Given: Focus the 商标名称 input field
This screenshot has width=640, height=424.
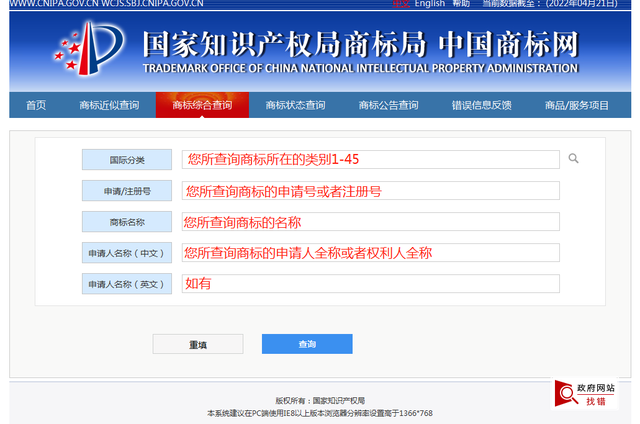Looking at the screenshot, I should [371, 222].
